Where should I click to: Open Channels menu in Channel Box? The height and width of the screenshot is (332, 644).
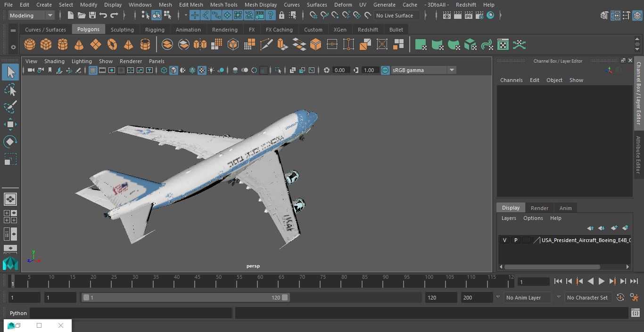click(512, 80)
